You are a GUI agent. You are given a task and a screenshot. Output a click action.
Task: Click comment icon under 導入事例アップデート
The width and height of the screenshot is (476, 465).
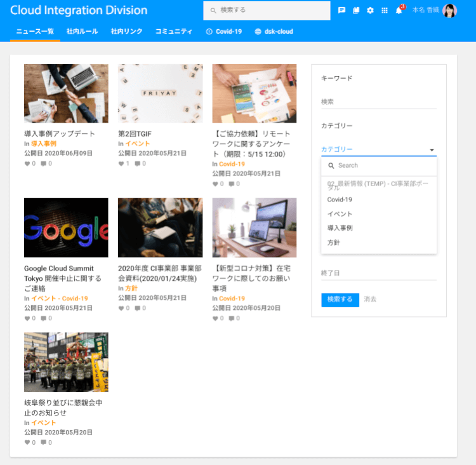[x=43, y=164]
